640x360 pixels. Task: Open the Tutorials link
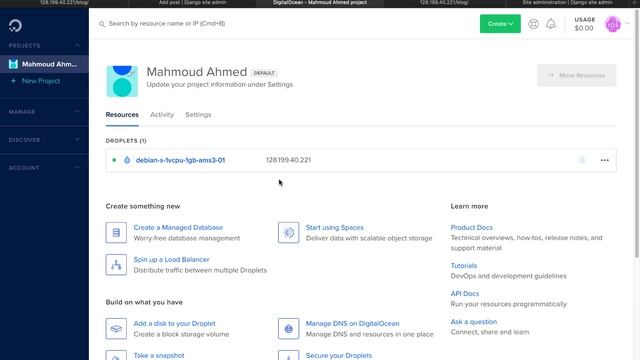(464, 266)
